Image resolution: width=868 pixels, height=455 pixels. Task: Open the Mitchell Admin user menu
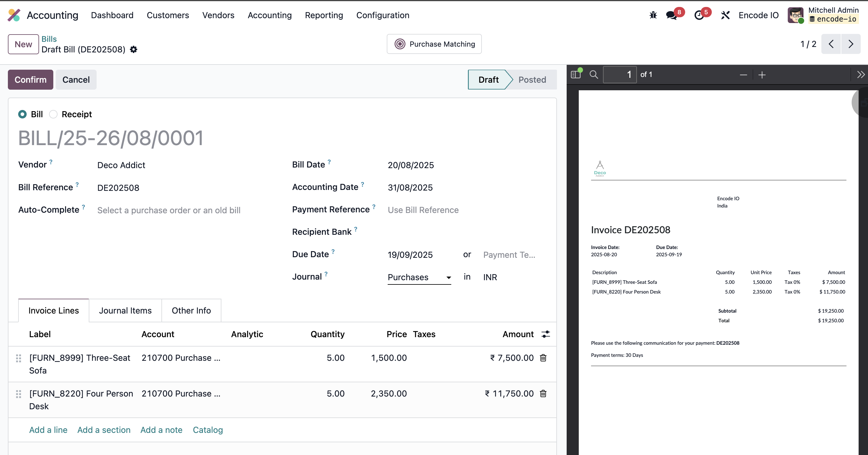824,15
